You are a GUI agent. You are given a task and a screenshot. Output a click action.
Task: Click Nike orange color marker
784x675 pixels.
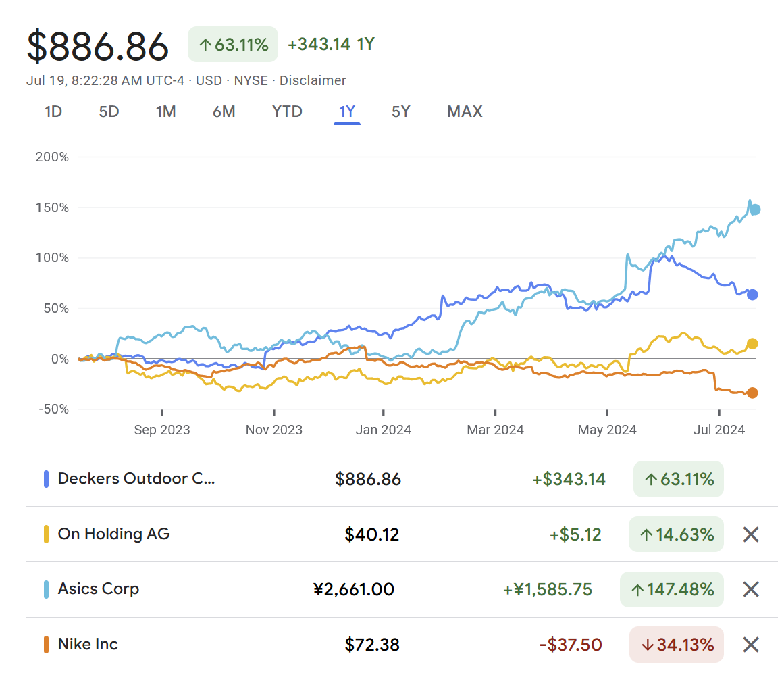tap(46, 644)
